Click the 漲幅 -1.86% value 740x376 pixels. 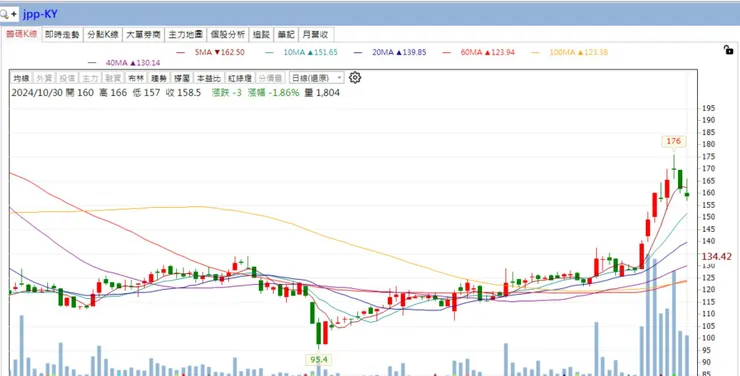tap(274, 93)
